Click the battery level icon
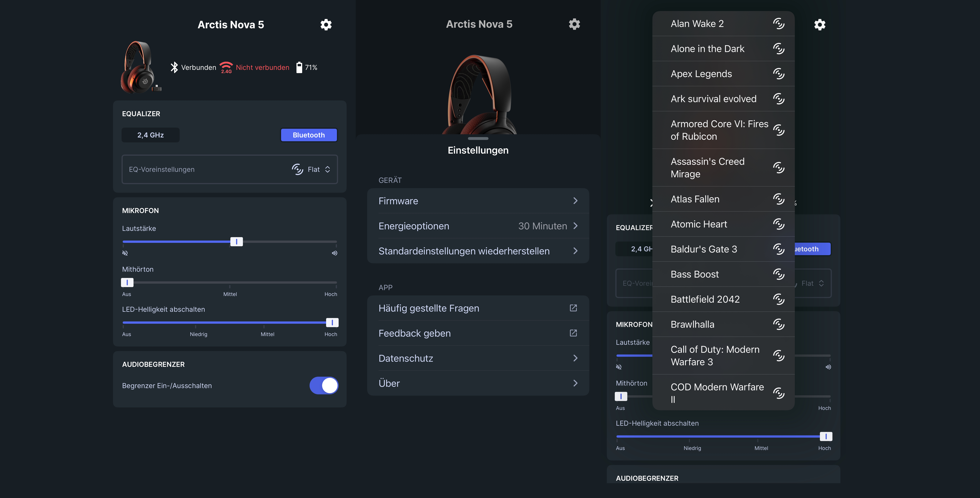The height and width of the screenshot is (498, 980). [x=299, y=67]
